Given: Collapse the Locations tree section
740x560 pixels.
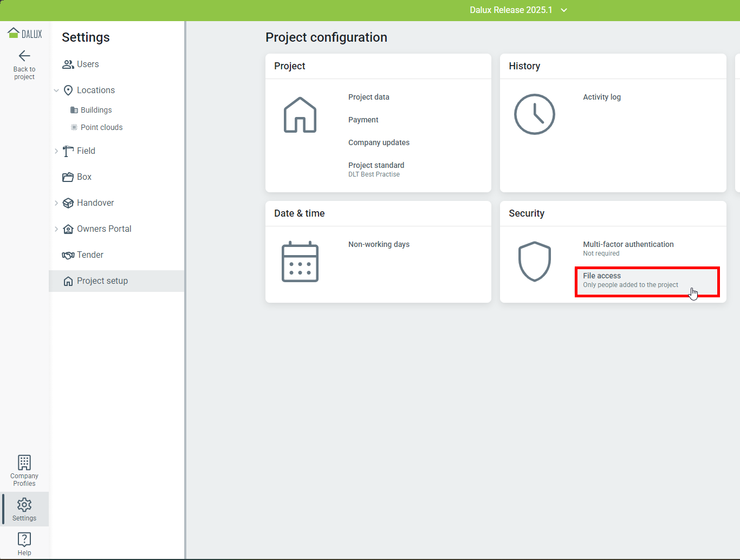Looking at the screenshot, I should click(x=56, y=90).
